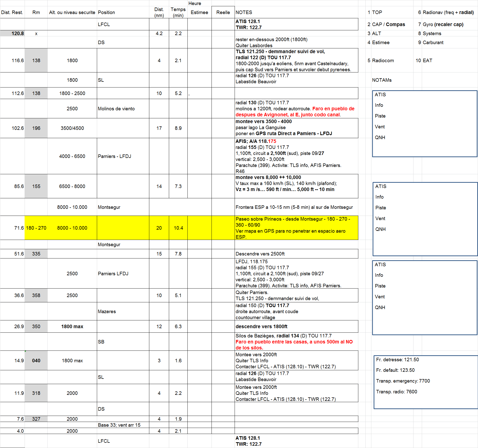Select the "3500/4500" altitude cell
Viewport: 478px width, 448px height.
(72, 128)
